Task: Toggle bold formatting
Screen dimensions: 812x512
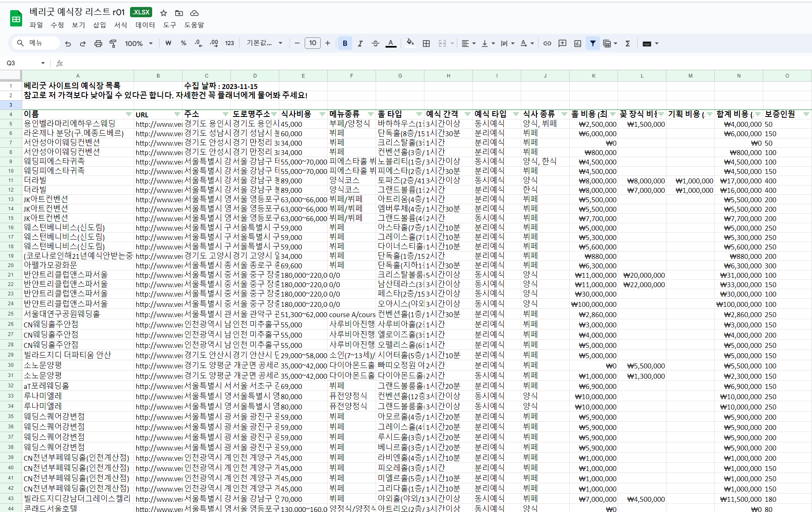Action: [x=345, y=43]
